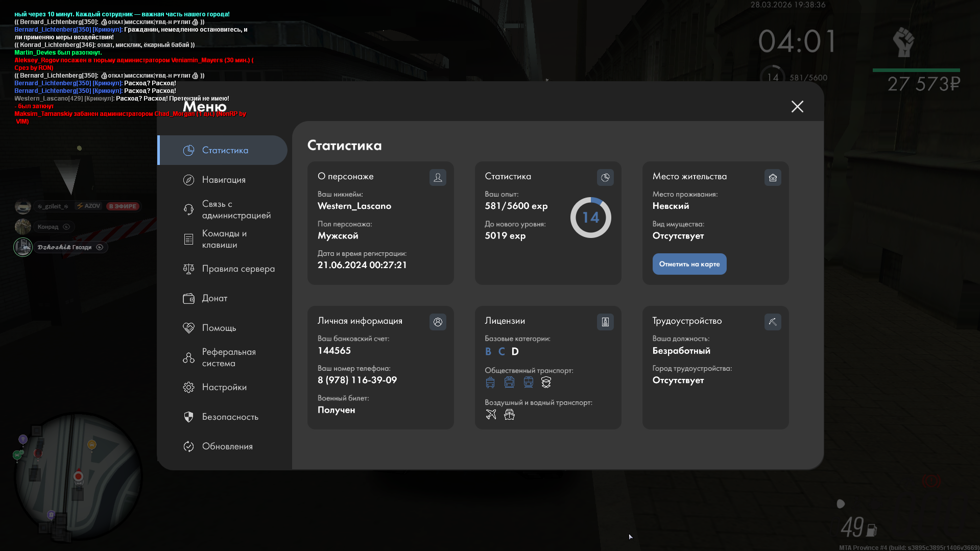Click the level 14 progress ring
980x551 pixels.
point(590,218)
